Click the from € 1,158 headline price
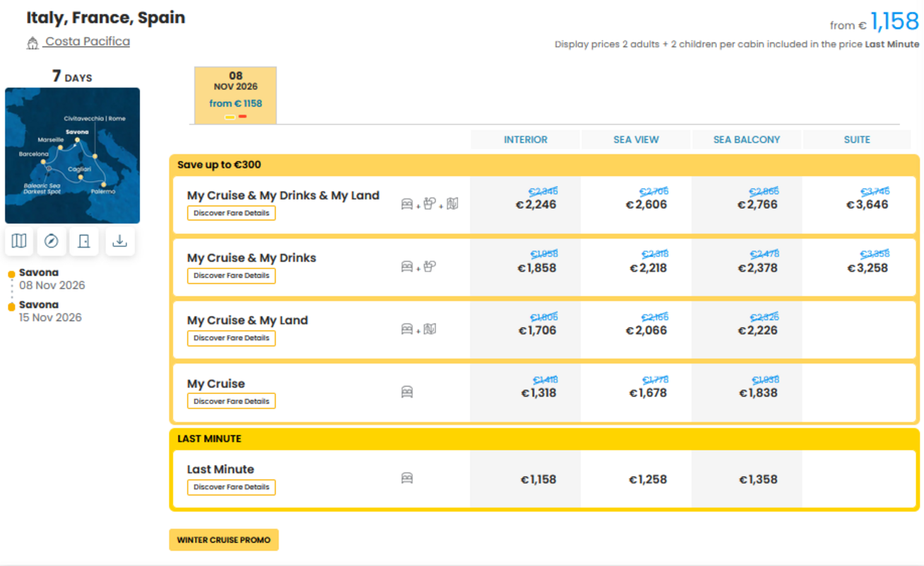This screenshot has height=566, width=924. (x=875, y=22)
